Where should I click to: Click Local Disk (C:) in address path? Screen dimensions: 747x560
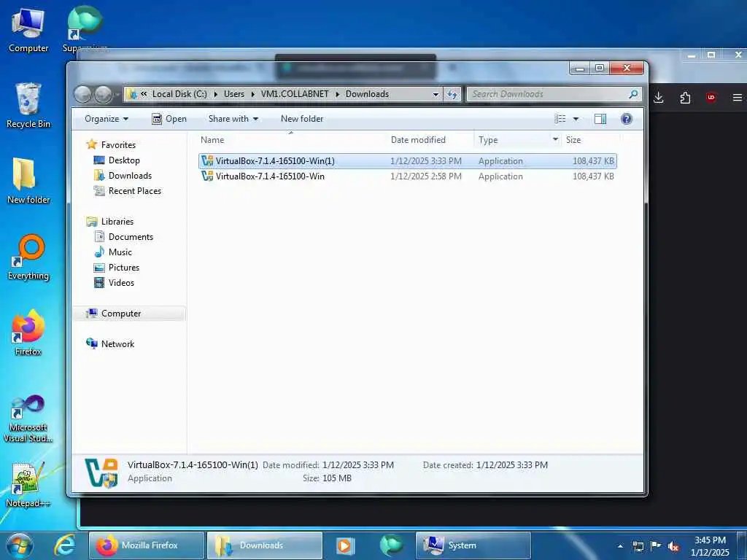[x=179, y=94]
